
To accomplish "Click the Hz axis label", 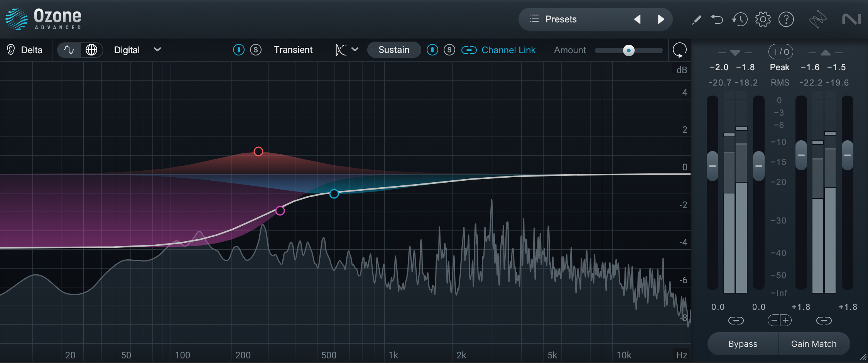I will coord(682,355).
